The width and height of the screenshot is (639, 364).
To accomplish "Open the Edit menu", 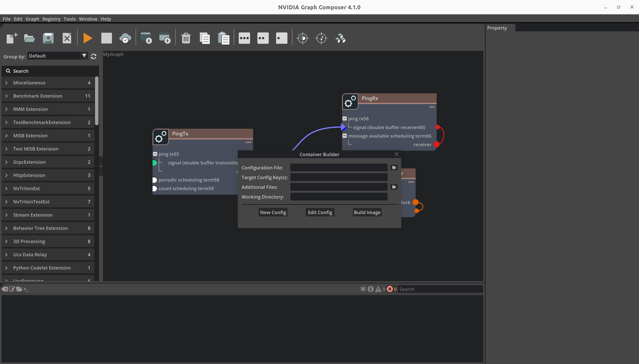I will [18, 19].
